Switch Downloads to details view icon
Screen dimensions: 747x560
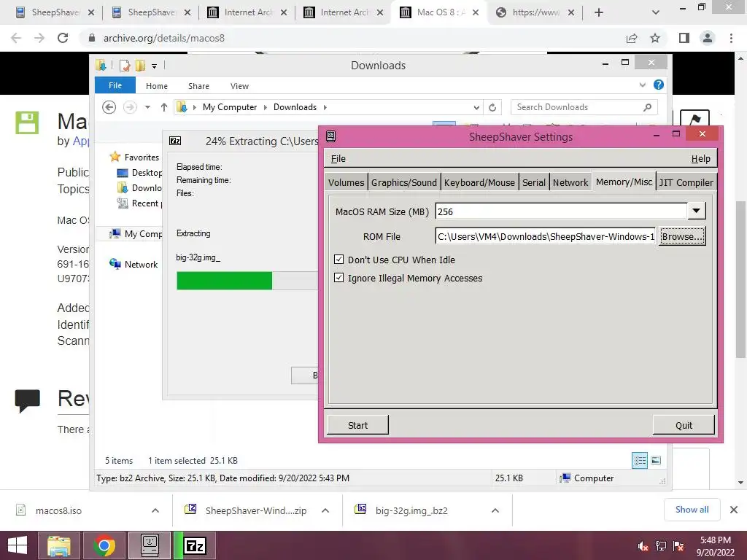[x=640, y=461]
